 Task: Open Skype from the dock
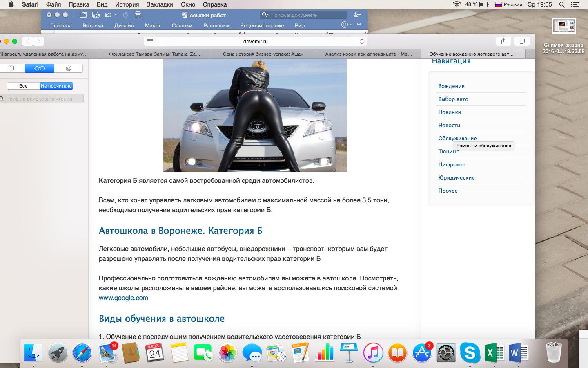click(470, 352)
